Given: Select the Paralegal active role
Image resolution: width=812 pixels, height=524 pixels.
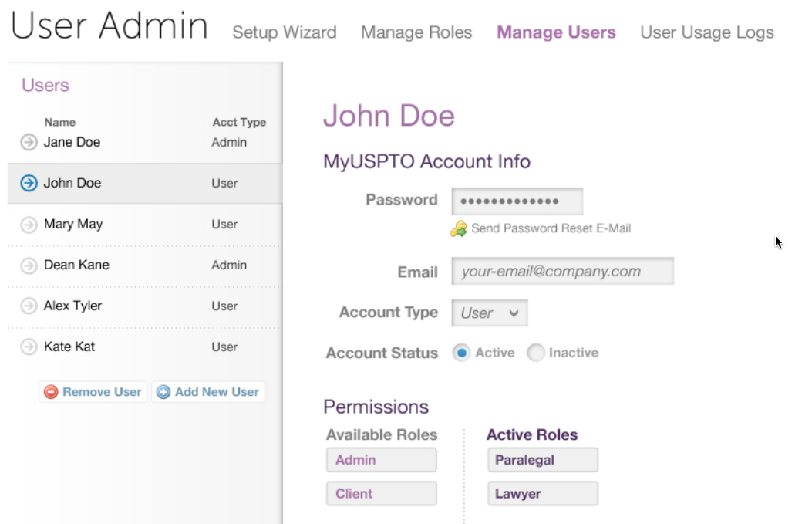Looking at the screenshot, I should [542, 460].
